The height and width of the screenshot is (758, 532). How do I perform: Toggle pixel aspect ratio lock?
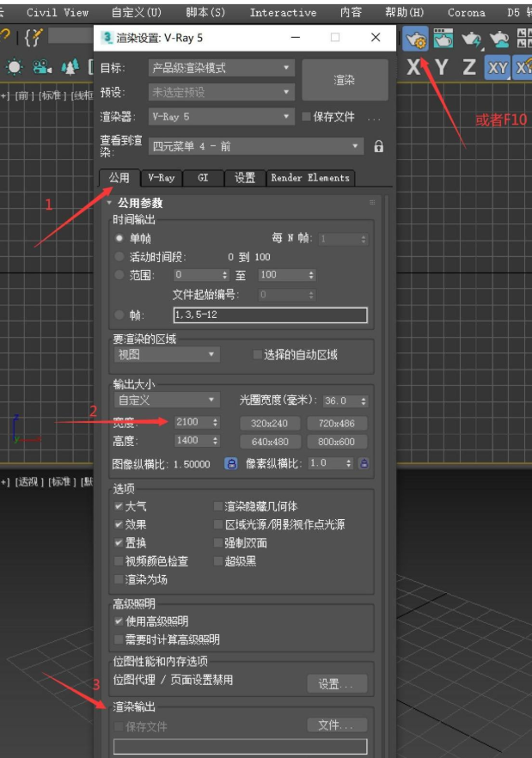click(364, 463)
